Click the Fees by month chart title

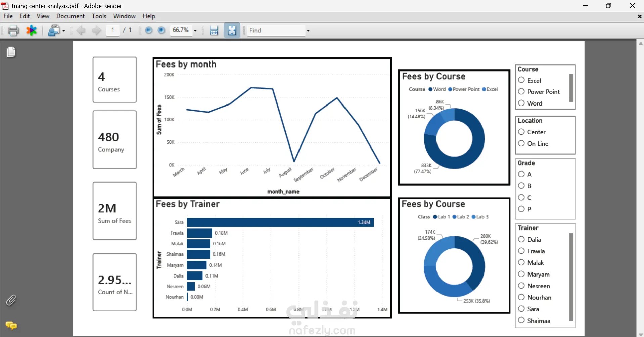[x=186, y=64]
